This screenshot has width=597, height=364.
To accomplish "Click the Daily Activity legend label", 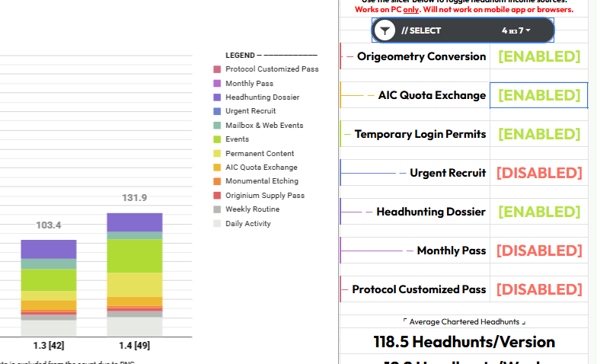I will [248, 224].
